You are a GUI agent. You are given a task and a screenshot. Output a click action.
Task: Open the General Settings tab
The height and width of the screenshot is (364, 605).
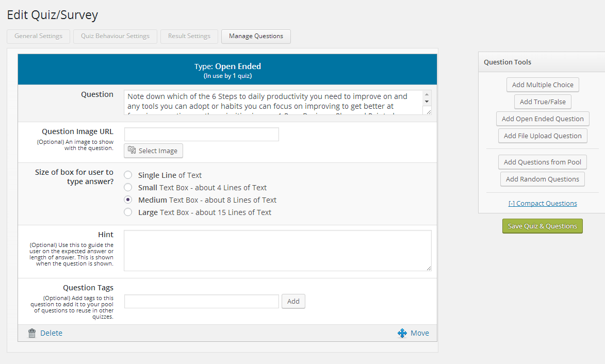(38, 36)
